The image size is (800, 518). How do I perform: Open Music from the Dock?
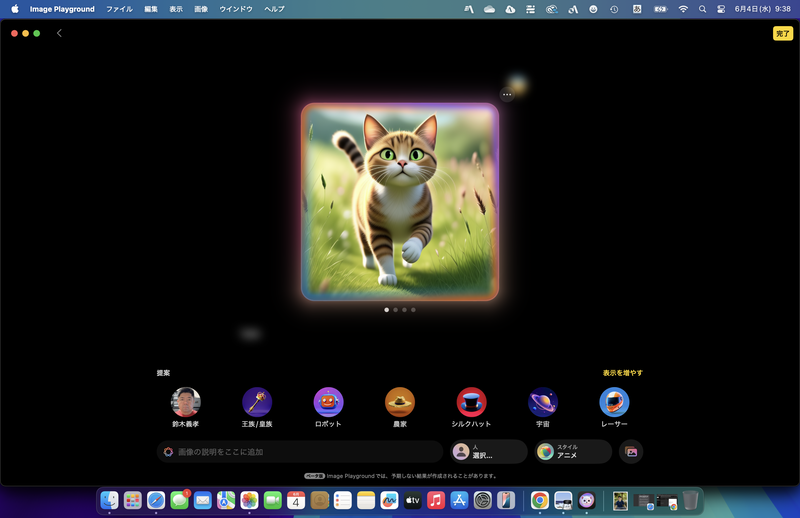click(436, 500)
